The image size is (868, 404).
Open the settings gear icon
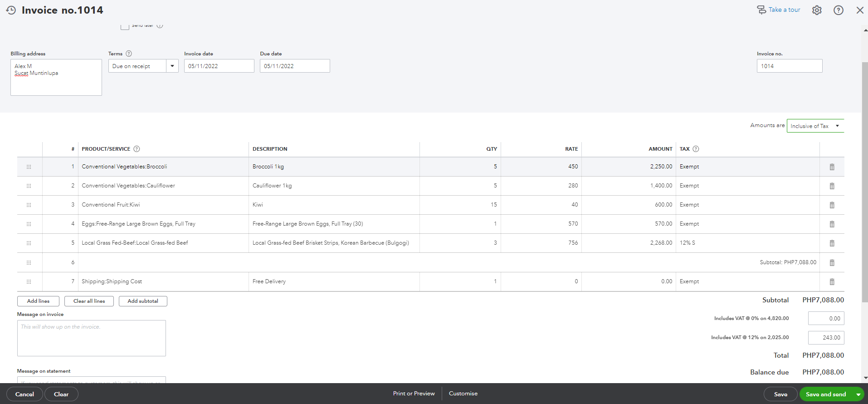(x=817, y=10)
